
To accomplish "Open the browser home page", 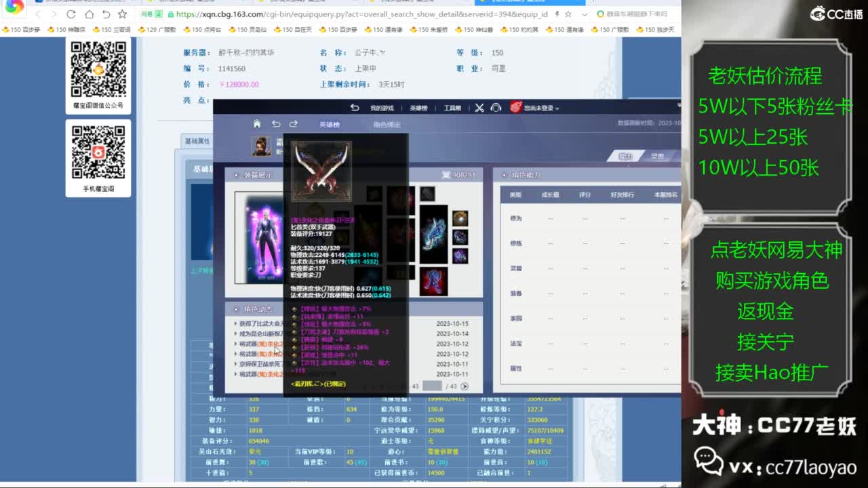I will click(x=89, y=14).
